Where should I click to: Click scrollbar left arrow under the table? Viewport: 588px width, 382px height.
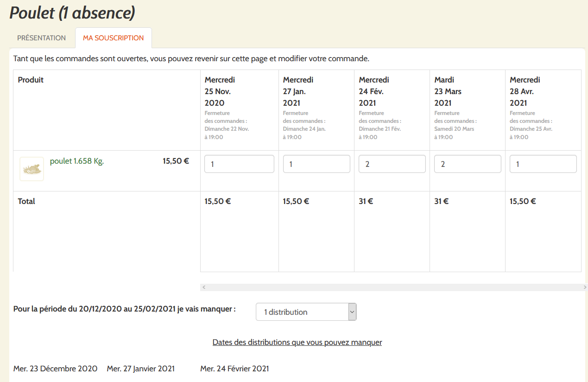click(x=203, y=287)
